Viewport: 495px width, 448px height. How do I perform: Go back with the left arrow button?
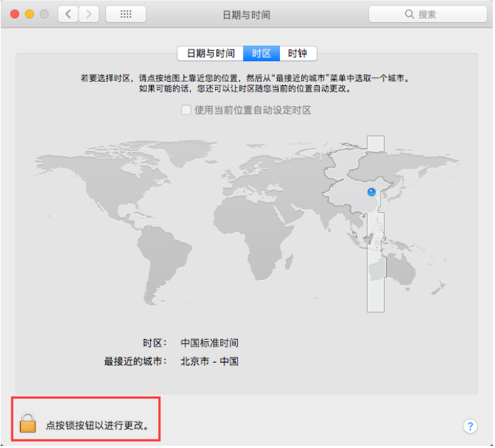(68, 14)
